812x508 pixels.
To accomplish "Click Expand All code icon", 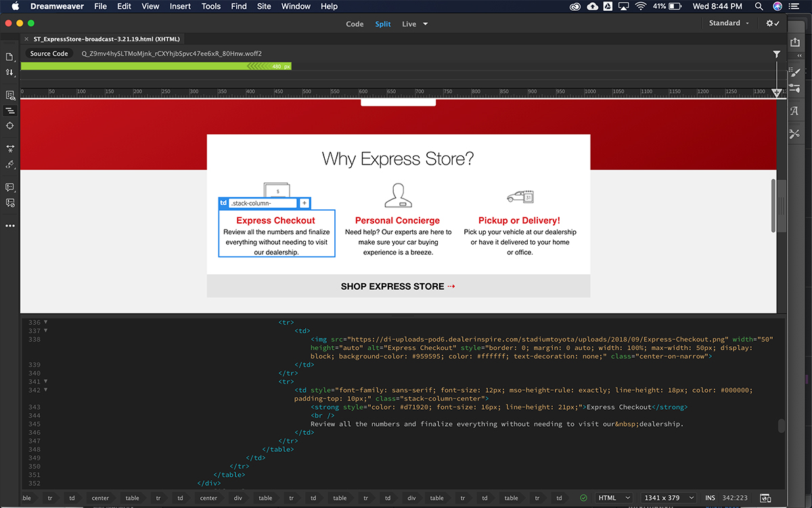I will (x=10, y=148).
